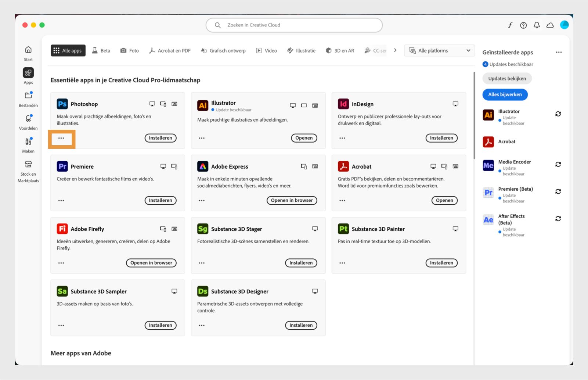Open Acrobat card more options menu
The image size is (588, 380).
pos(342,201)
